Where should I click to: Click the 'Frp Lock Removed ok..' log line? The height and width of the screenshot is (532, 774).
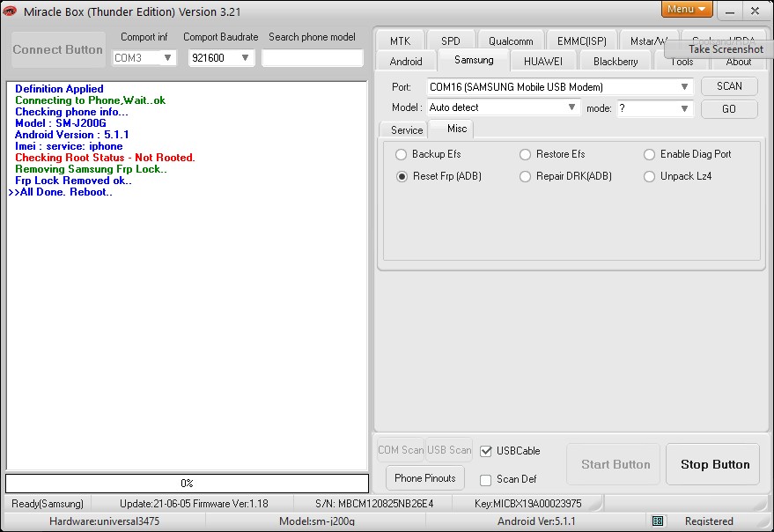pos(73,181)
